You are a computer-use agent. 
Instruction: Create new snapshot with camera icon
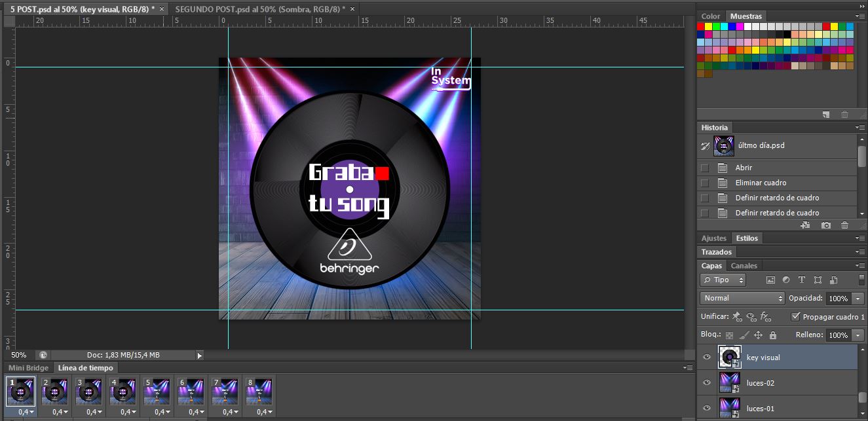pyautogui.click(x=826, y=225)
